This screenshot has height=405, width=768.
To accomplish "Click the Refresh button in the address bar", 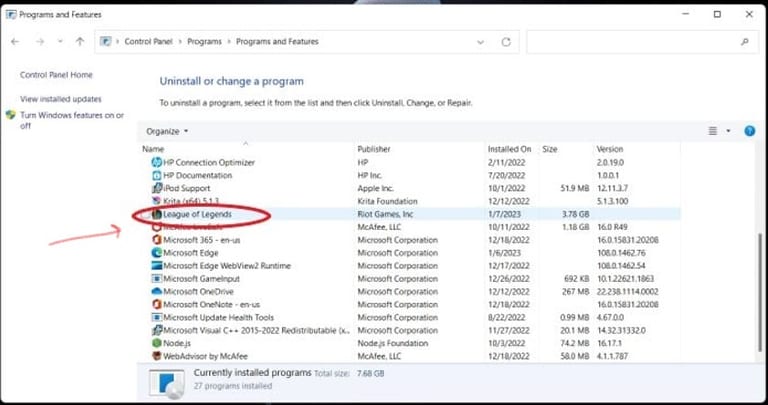I will [506, 42].
